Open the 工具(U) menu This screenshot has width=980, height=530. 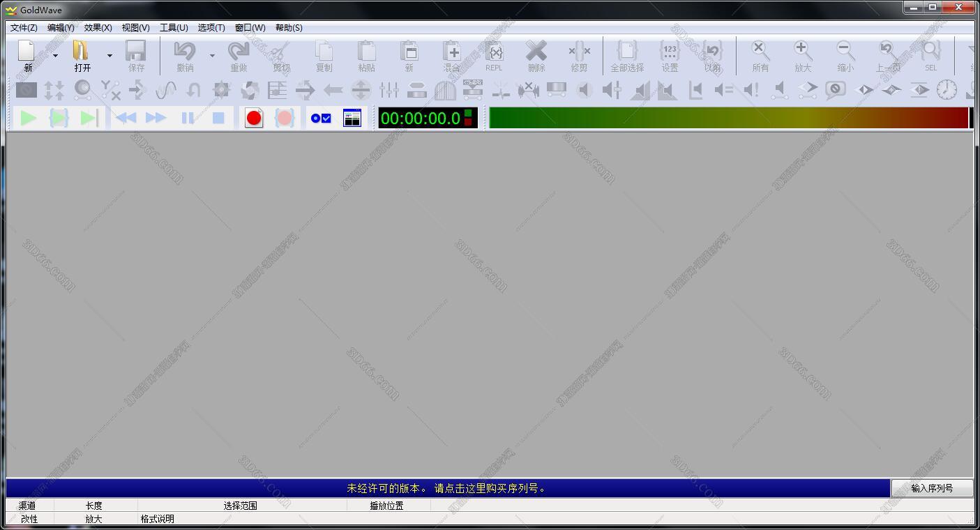174,28
